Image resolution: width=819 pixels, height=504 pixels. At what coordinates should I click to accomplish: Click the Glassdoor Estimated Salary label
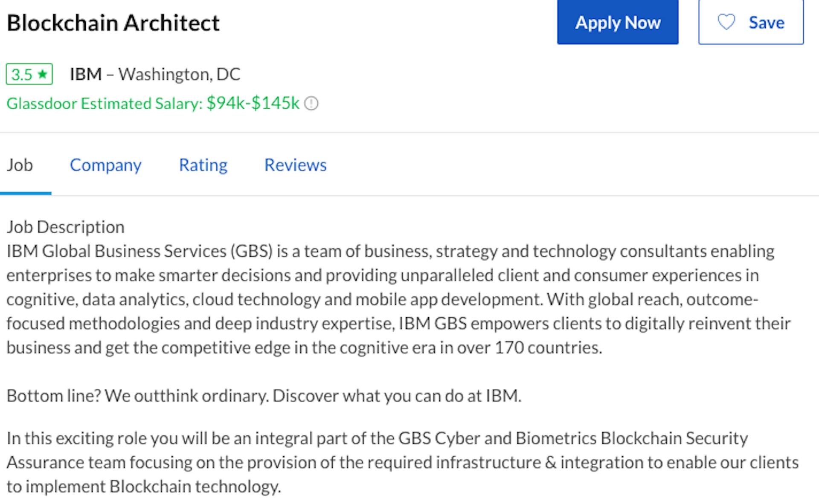pos(105,104)
